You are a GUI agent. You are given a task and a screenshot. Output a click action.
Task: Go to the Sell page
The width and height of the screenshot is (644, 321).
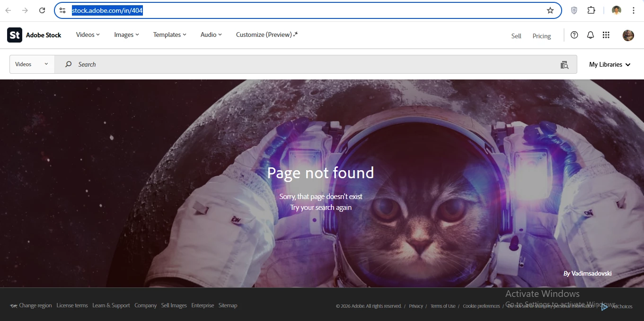click(x=516, y=36)
